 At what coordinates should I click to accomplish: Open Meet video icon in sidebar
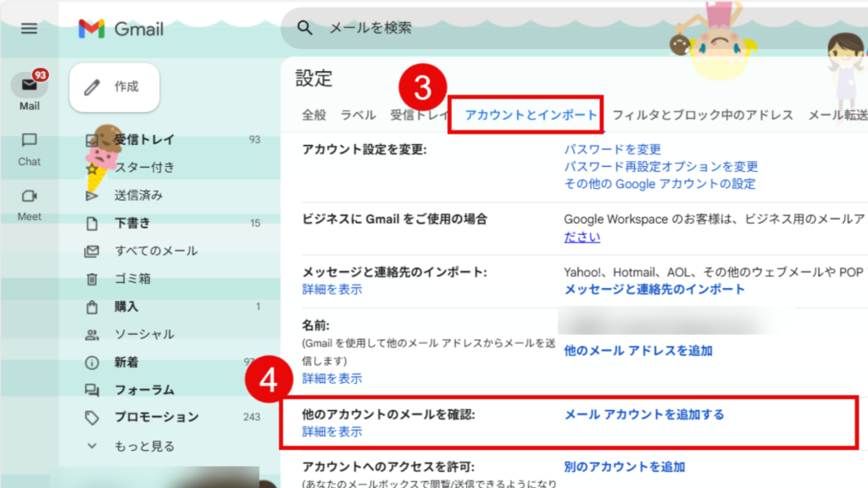pos(30,197)
